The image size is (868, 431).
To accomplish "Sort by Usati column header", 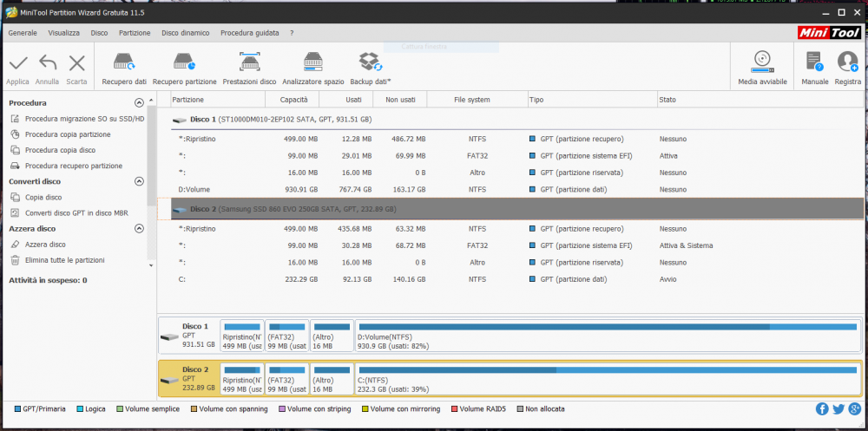I will [x=345, y=100].
